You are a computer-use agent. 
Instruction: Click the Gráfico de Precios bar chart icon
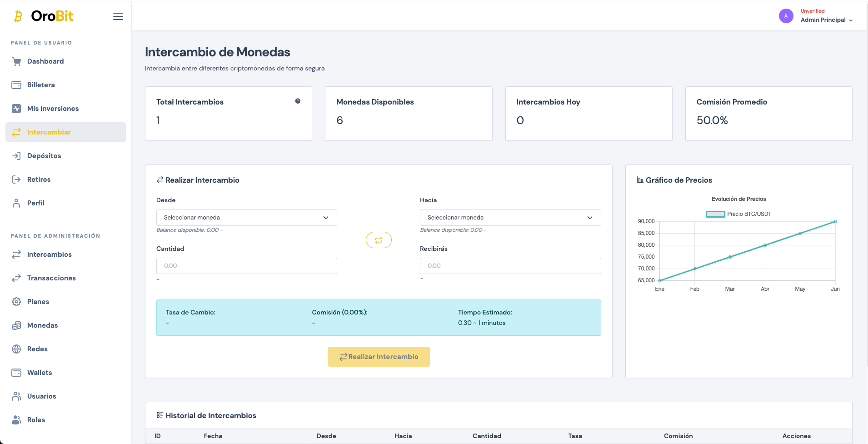(640, 180)
